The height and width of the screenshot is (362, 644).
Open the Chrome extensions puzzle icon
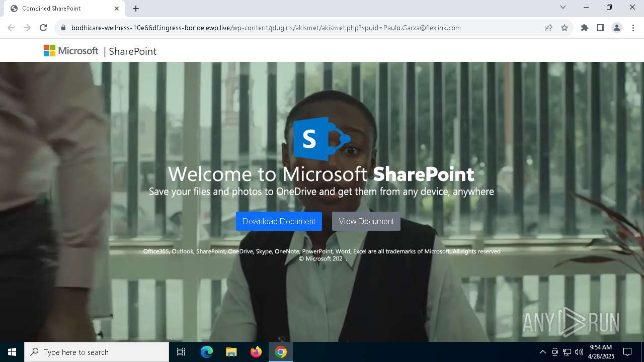(x=585, y=28)
